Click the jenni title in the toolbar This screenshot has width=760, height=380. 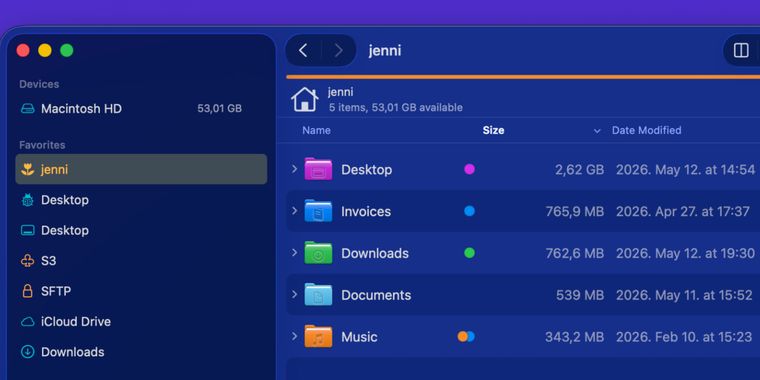tap(385, 50)
